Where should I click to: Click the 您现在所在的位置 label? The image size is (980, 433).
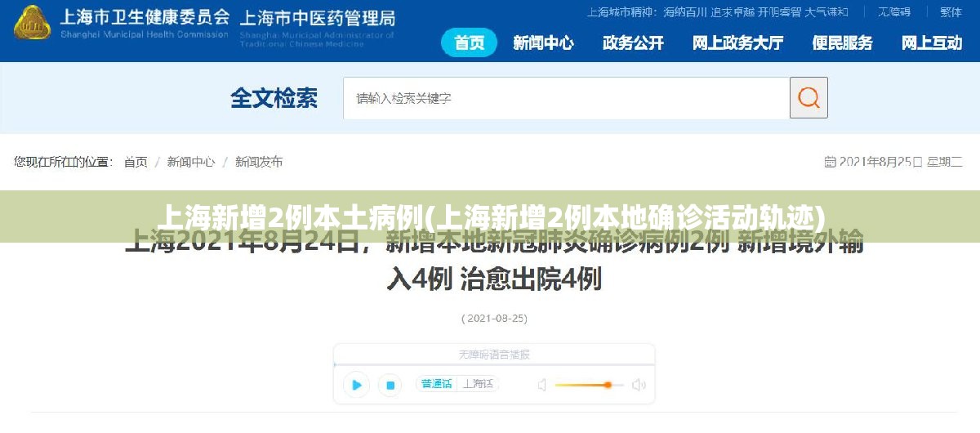coord(62,162)
